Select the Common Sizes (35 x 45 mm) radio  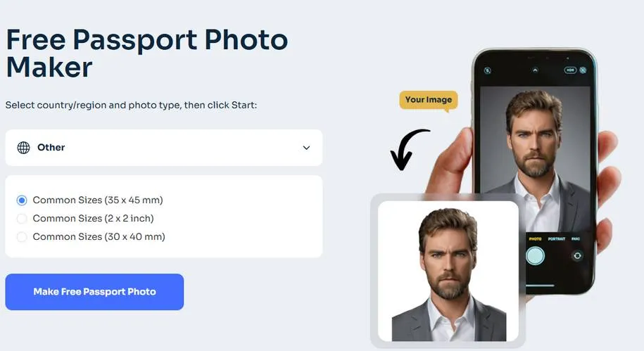pos(22,200)
